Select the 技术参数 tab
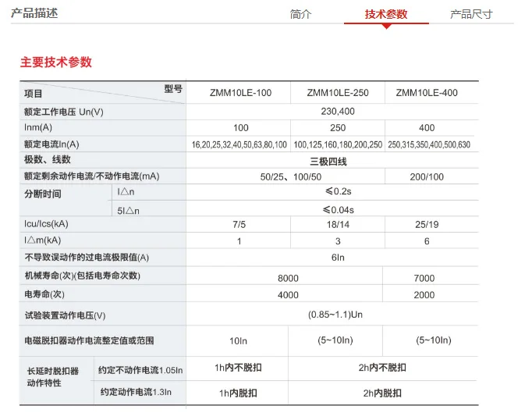This screenshot has width=532, height=420. coord(386,14)
